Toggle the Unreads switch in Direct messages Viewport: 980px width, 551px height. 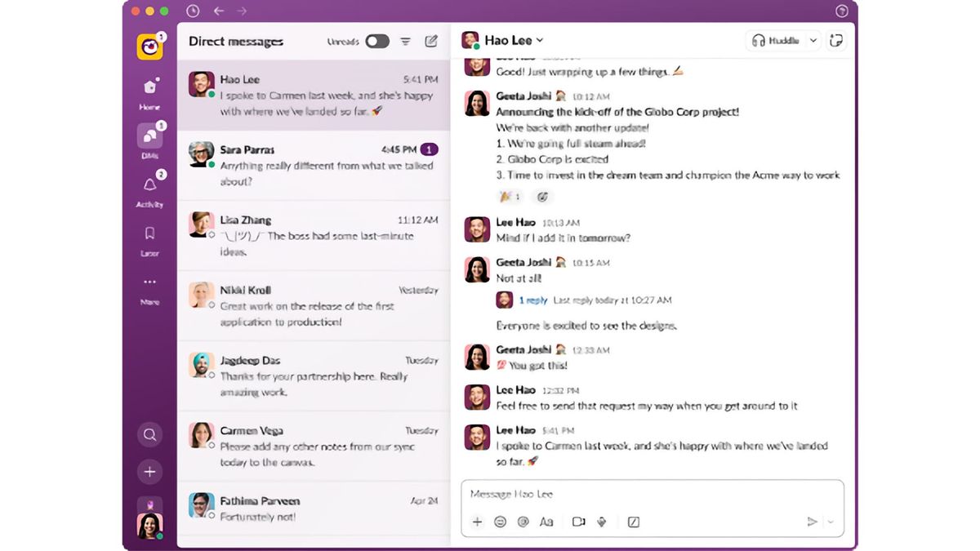(x=377, y=40)
